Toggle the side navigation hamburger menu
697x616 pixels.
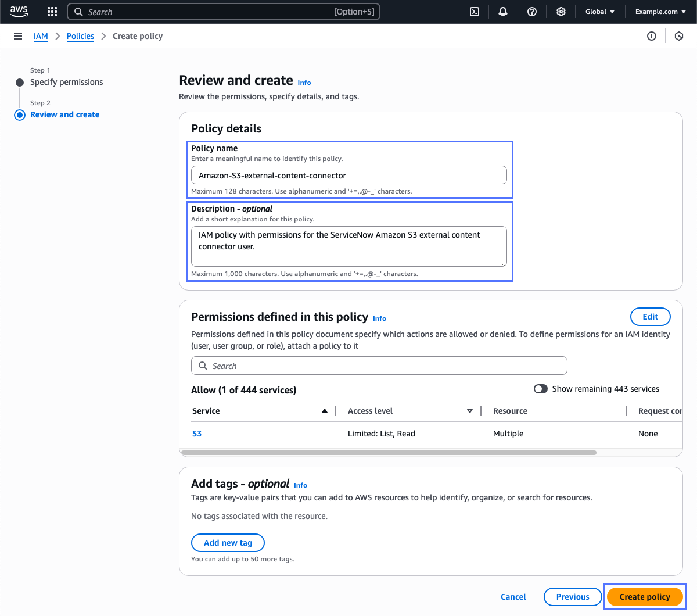18,36
